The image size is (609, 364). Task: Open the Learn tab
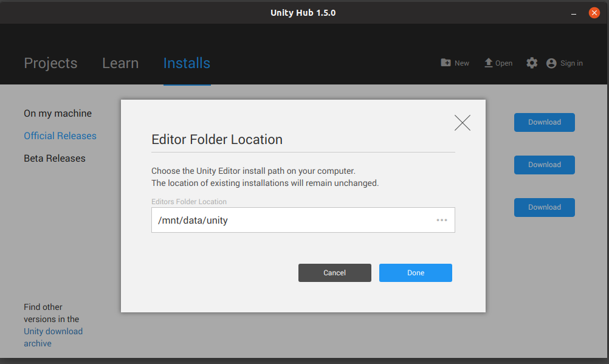(120, 63)
